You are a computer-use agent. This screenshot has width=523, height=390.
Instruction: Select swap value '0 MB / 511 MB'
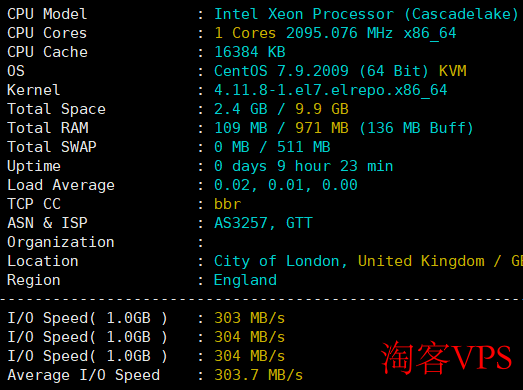272,147
